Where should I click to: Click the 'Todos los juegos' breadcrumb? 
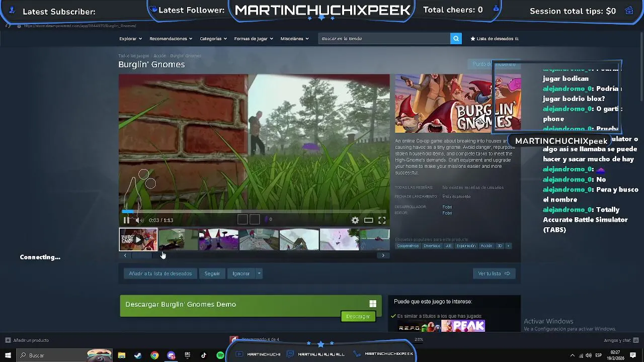coord(134,56)
